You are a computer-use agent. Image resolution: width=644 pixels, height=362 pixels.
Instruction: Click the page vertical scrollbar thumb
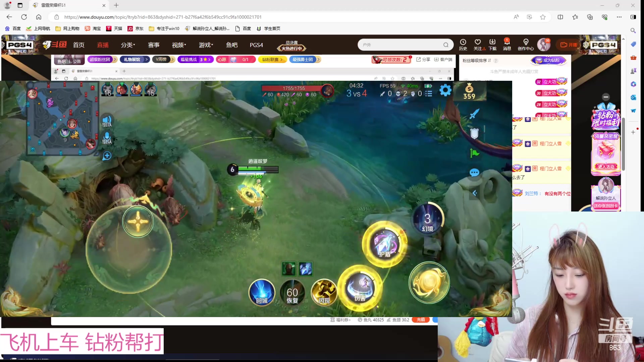click(623, 144)
